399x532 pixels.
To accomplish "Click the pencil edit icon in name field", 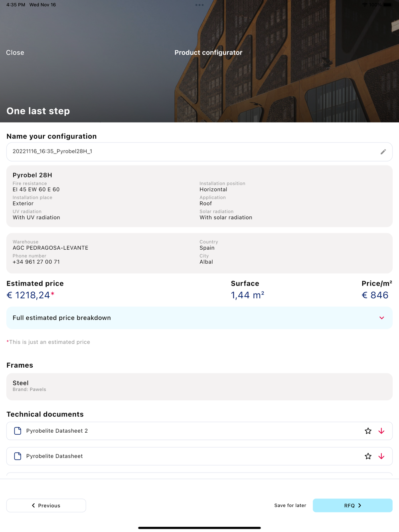I will (383, 152).
